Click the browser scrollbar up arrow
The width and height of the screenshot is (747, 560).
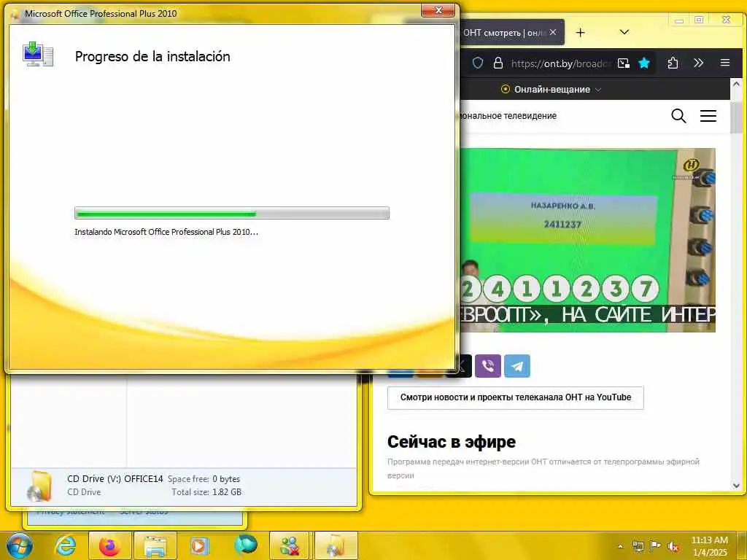click(x=737, y=85)
